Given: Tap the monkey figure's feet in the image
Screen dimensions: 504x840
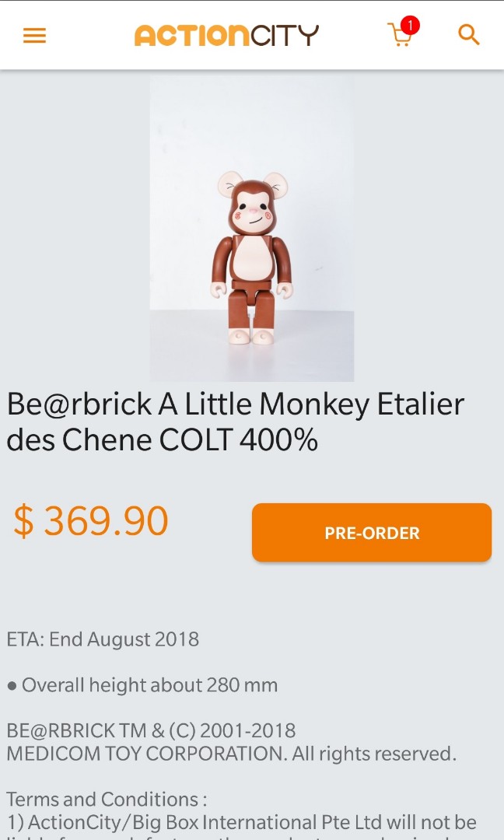Looking at the screenshot, I should click(251, 336).
